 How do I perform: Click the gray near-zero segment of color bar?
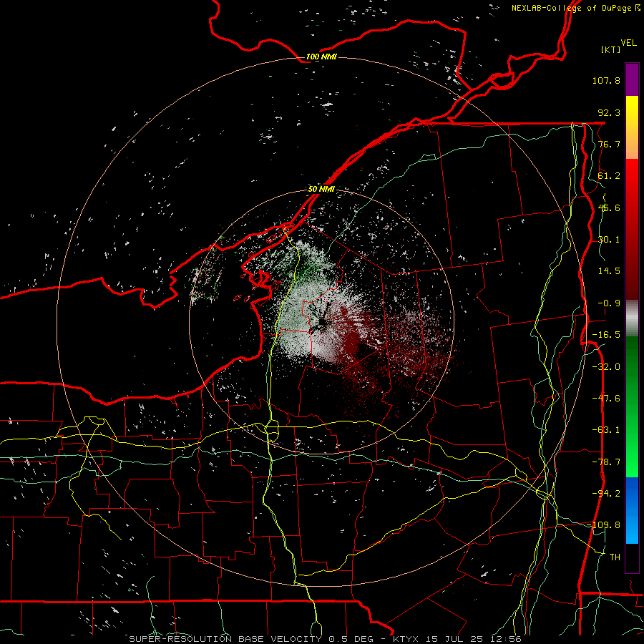point(632,318)
